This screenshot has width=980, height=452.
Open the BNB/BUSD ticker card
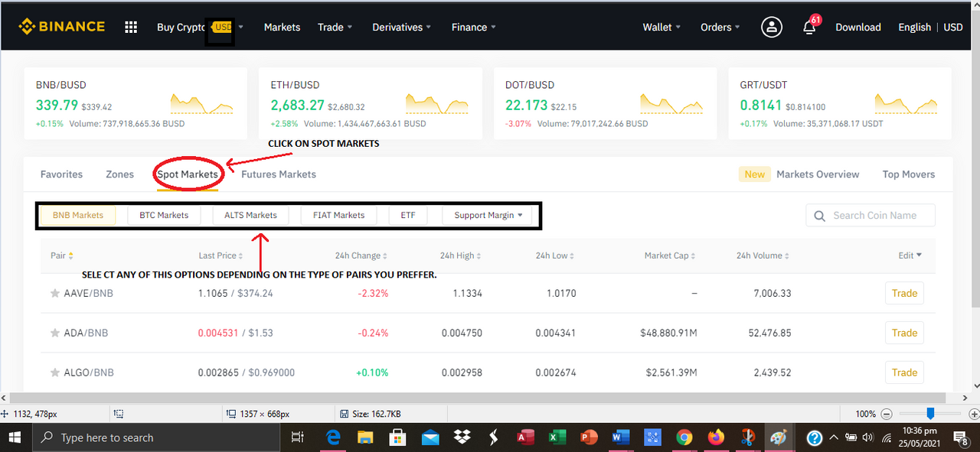coord(136,103)
